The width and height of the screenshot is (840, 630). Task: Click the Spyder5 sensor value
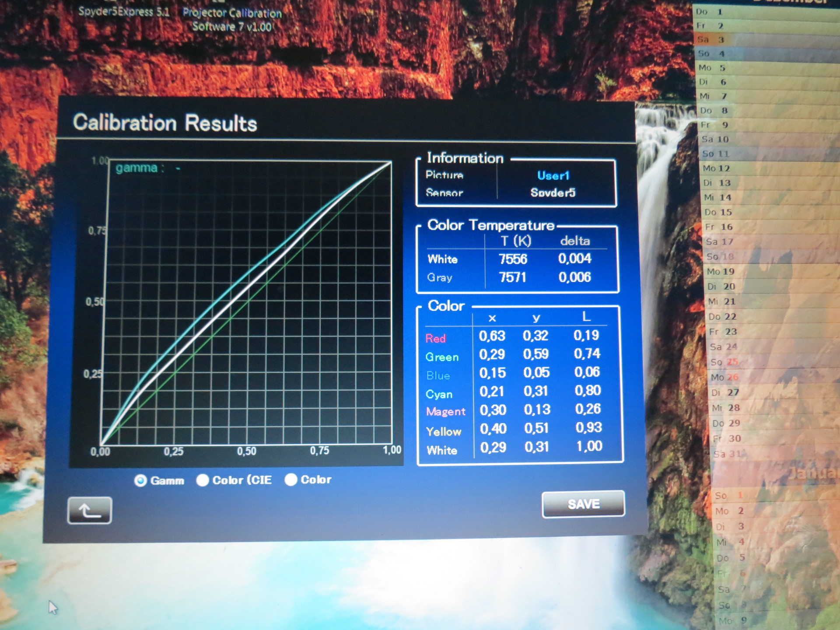click(x=553, y=193)
